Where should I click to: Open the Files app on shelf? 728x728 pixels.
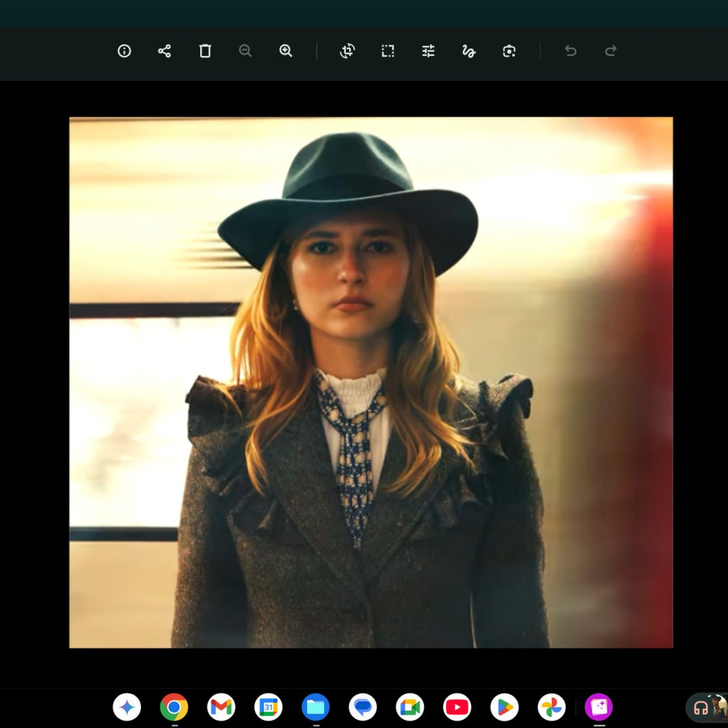tap(315, 707)
